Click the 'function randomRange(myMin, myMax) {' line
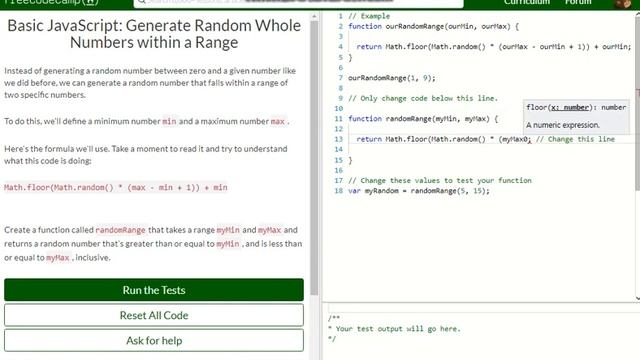 [423, 119]
